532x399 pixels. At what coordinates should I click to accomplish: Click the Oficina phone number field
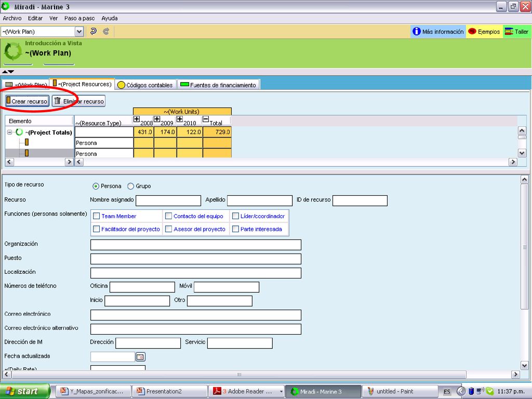click(142, 287)
